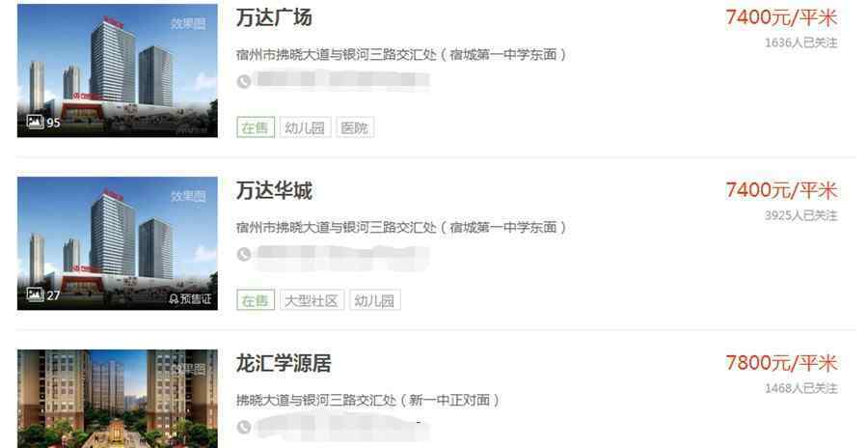Select the 幼儿园 tag under 万达广场
This screenshot has width=868, height=448.
point(305,127)
